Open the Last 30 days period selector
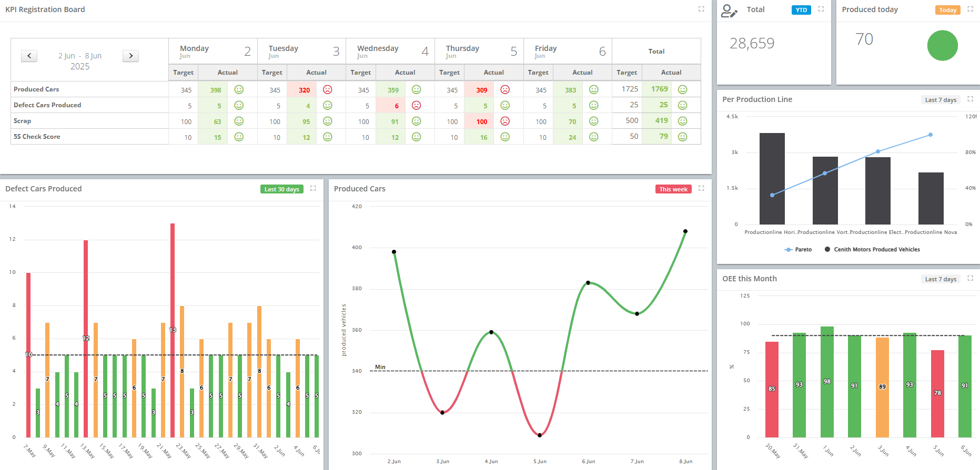 281,189
